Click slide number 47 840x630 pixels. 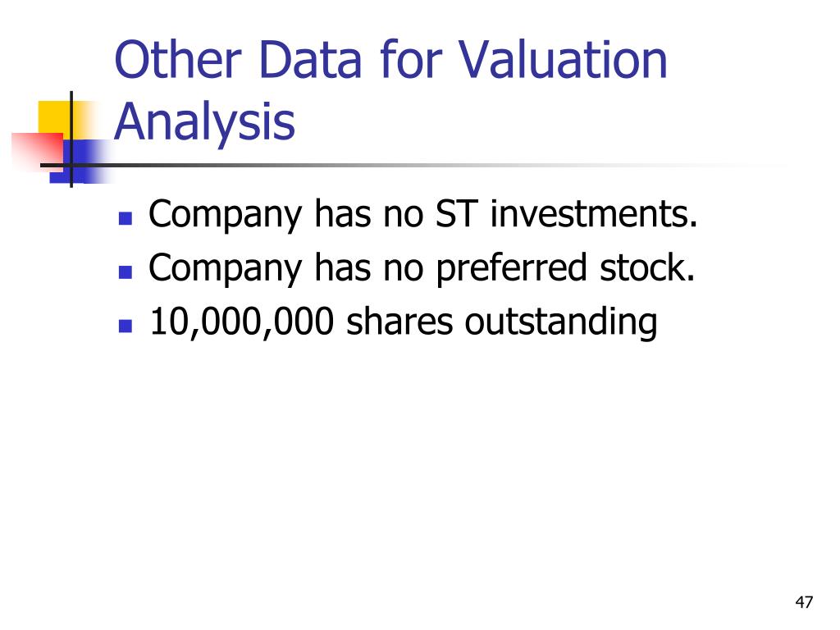(804, 602)
